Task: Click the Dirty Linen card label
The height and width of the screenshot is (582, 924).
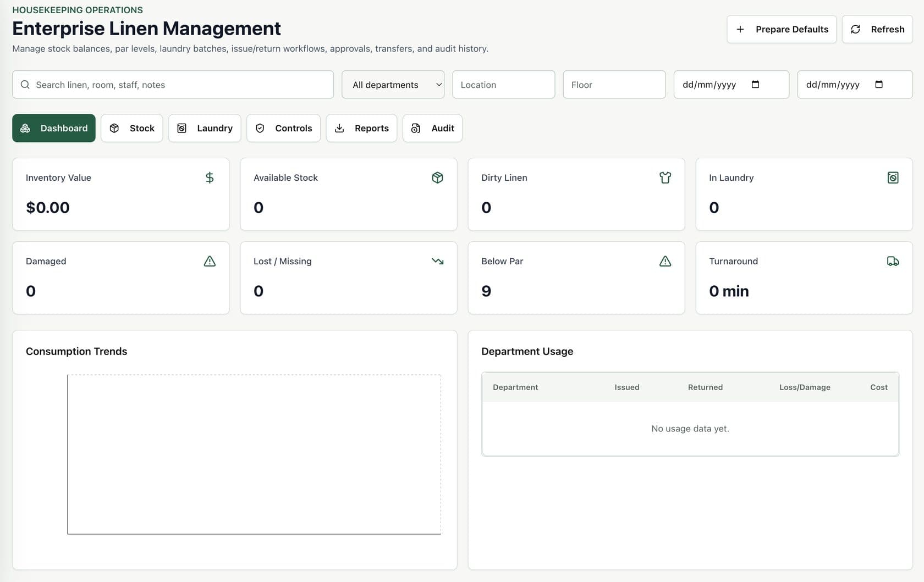Action: [x=504, y=178]
